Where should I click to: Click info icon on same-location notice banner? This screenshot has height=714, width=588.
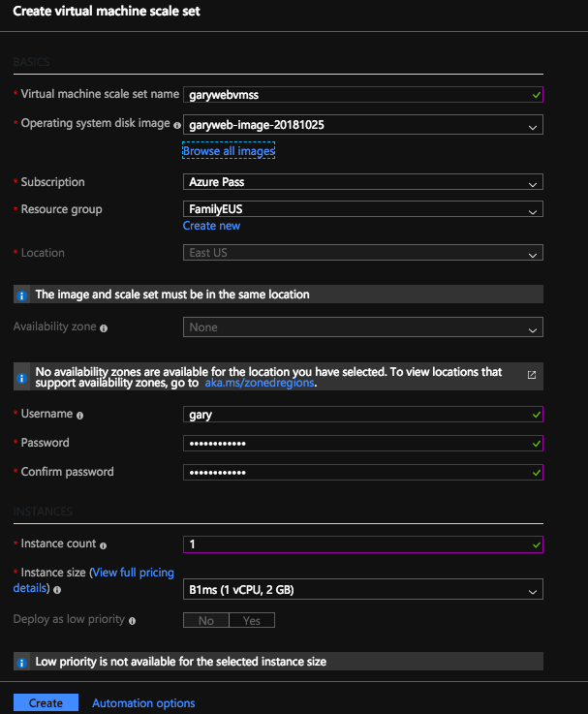[x=21, y=295]
